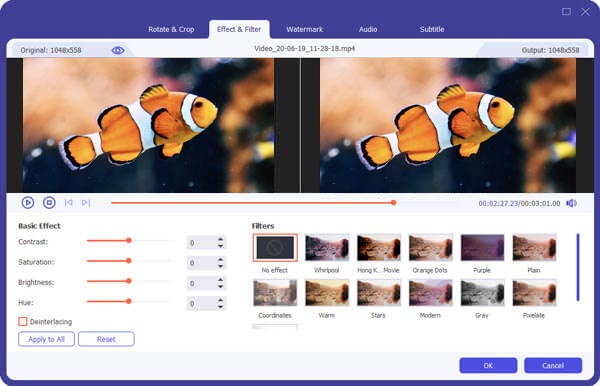The image size is (600, 386).
Task: Click the Reset button
Action: click(106, 339)
